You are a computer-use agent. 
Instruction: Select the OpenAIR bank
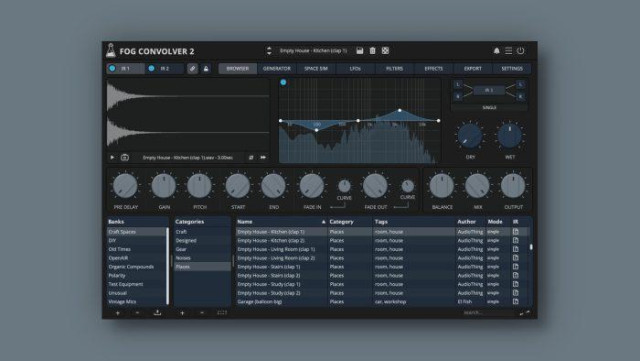pyautogui.click(x=137, y=258)
